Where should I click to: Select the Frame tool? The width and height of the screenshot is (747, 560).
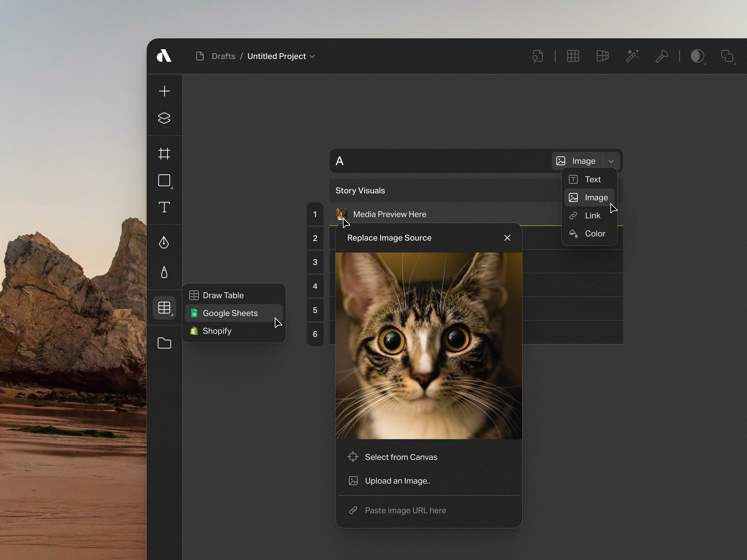165,154
